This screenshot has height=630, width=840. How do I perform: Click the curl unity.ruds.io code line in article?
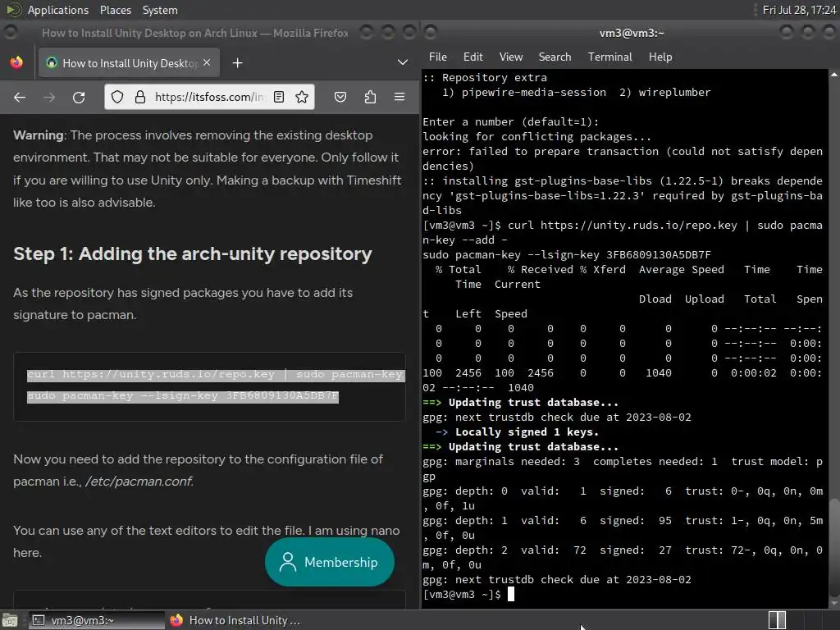click(x=216, y=374)
